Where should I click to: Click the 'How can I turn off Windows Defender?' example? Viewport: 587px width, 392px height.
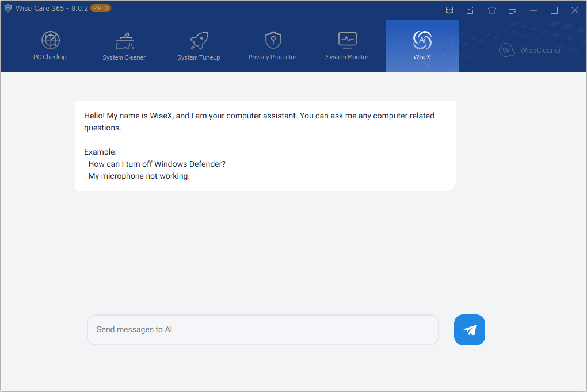(155, 164)
